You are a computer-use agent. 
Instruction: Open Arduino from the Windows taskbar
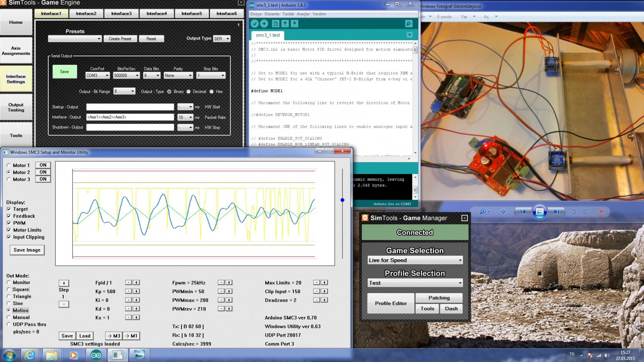tap(96, 355)
